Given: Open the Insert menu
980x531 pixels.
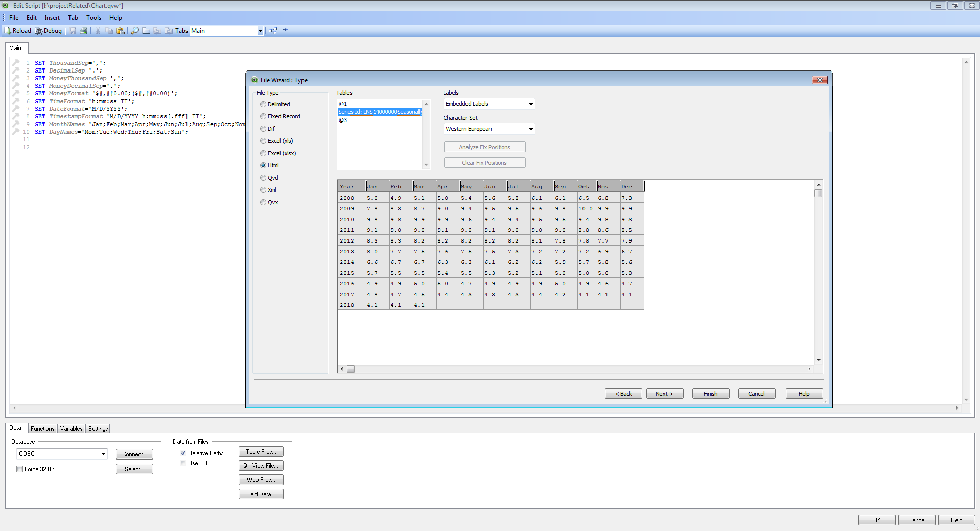Looking at the screenshot, I should coord(52,18).
